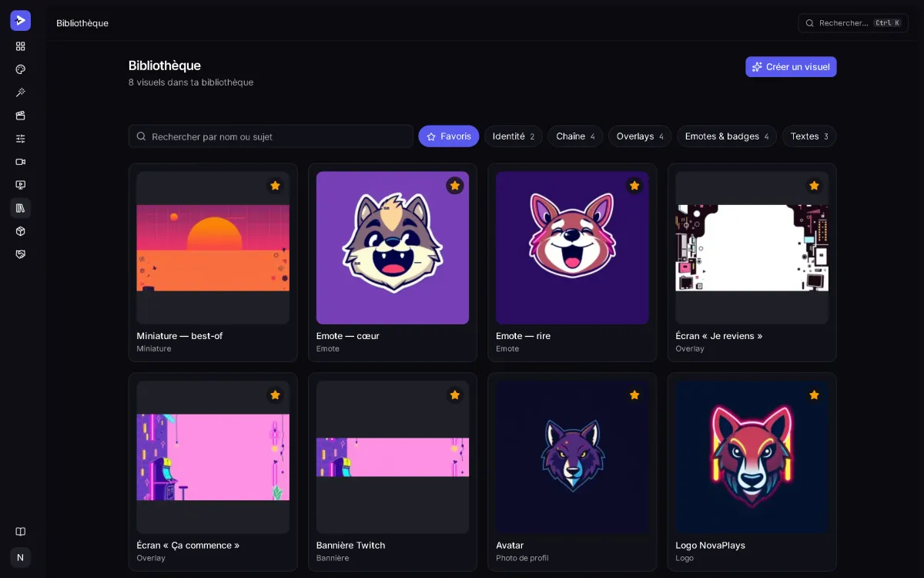
Task: Unfavorite Écran « Ça commence » star
Action: (275, 395)
